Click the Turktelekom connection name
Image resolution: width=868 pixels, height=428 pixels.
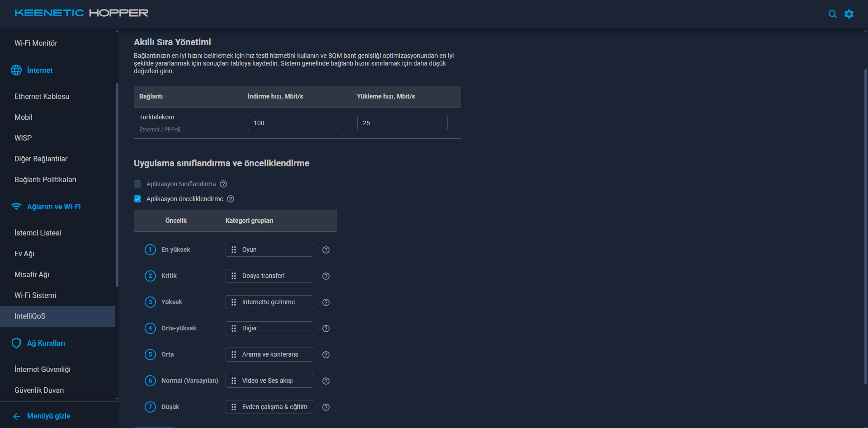coord(157,117)
